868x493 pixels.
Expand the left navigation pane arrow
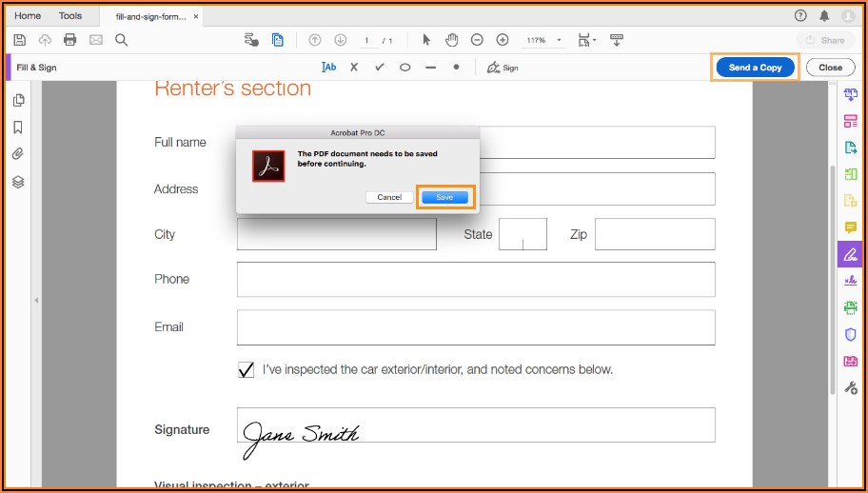[x=36, y=300]
